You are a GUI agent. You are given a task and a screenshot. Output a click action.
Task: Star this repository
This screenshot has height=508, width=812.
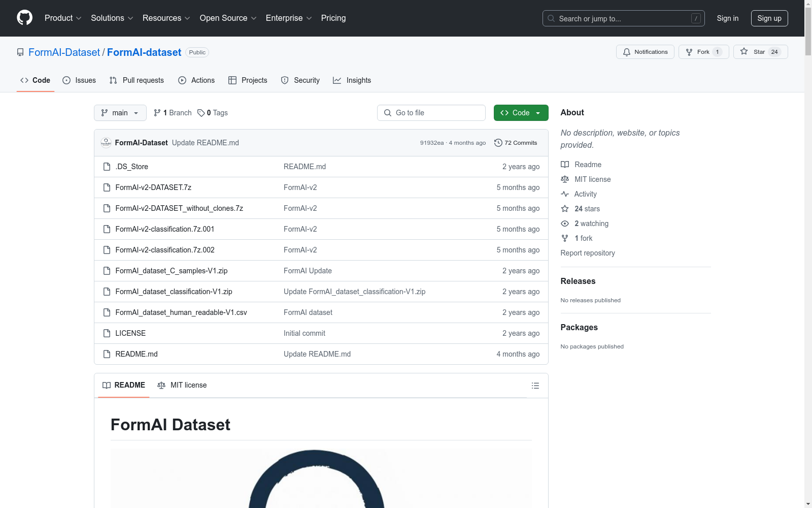[760, 52]
